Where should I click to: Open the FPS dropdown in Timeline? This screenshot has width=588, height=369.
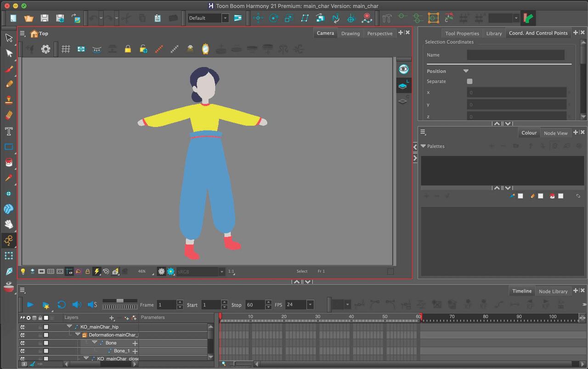pyautogui.click(x=310, y=305)
